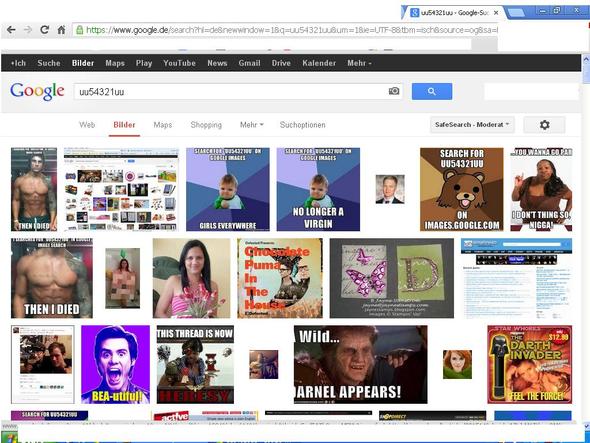The image size is (590, 443).
Task: Open the Darth Invader thumbnail
Action: pos(530,364)
